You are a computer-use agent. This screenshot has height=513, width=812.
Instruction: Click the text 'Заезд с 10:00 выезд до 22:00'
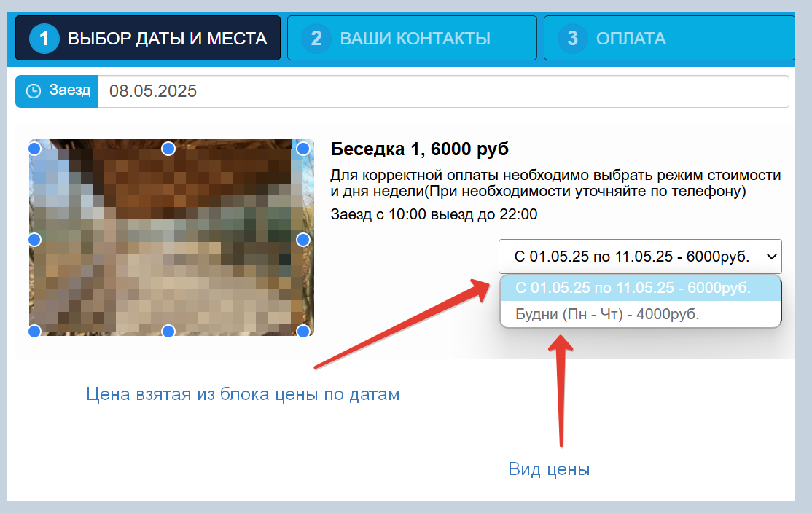point(434,214)
